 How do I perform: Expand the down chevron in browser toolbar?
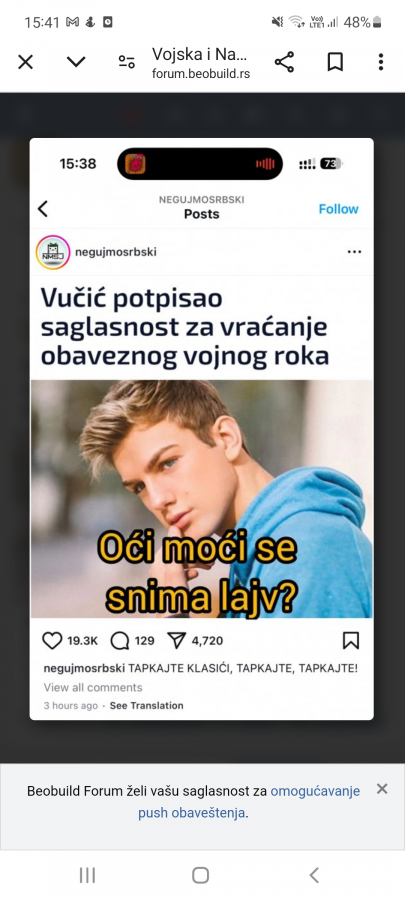76,61
